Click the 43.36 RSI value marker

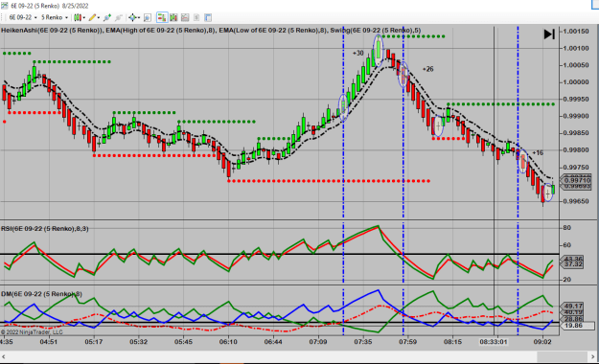pyautogui.click(x=572, y=259)
